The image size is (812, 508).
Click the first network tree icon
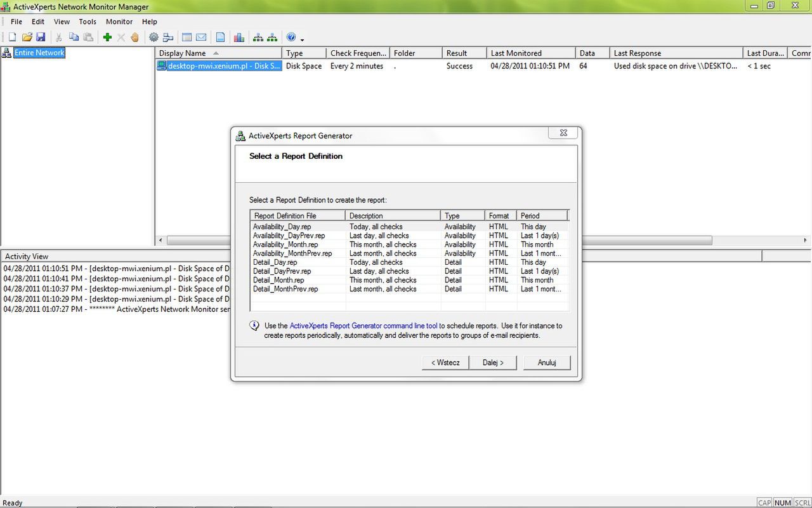tap(258, 37)
